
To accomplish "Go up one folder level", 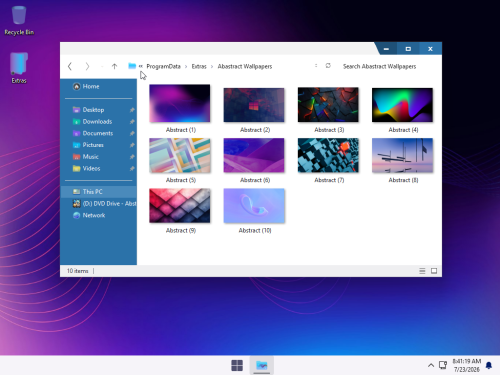I will 114,66.
